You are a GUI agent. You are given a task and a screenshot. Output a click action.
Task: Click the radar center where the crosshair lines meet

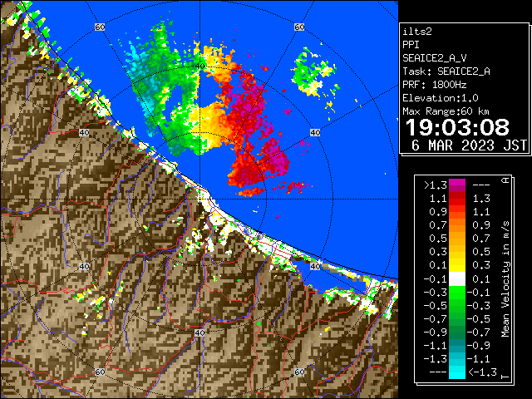[199, 199]
